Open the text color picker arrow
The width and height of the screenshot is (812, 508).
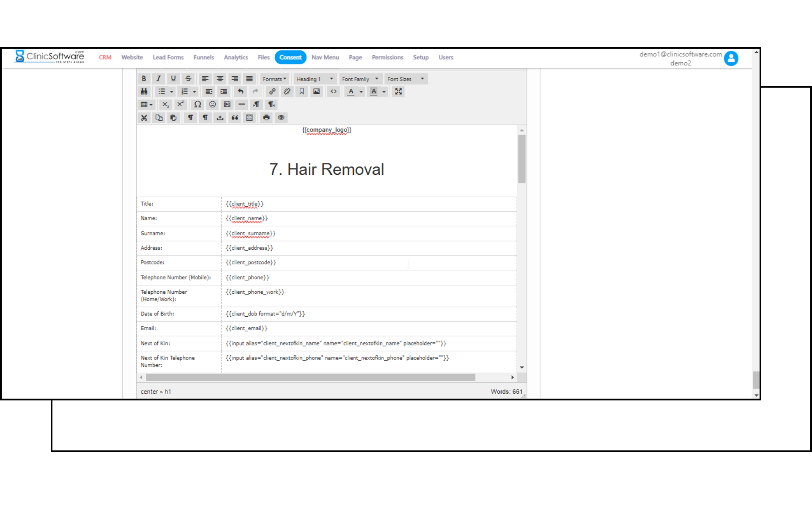(361, 92)
